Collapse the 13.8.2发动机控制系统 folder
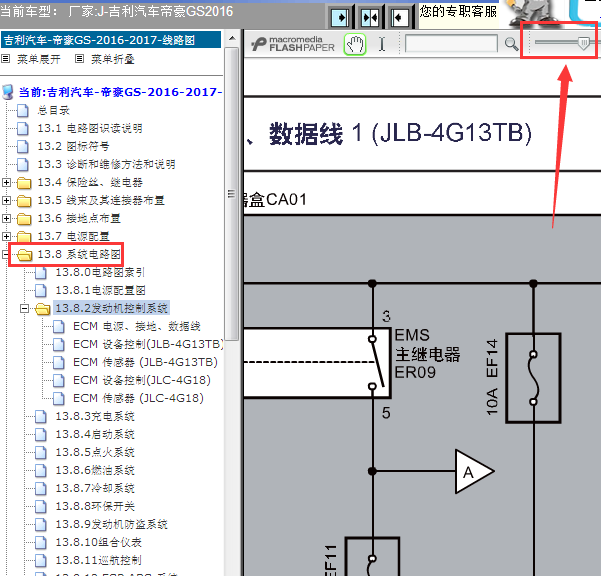 point(25,309)
